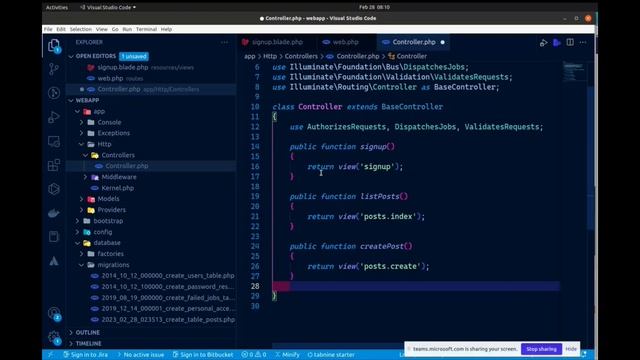Viewport: 640px width, 360px height.
Task: Select web.php in Open Editors list
Action: pos(110,78)
